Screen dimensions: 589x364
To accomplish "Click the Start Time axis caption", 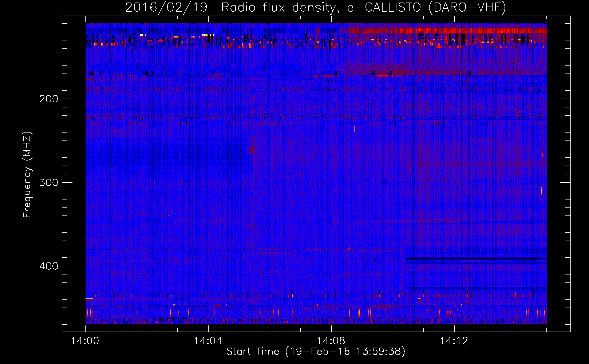I will click(x=316, y=352).
